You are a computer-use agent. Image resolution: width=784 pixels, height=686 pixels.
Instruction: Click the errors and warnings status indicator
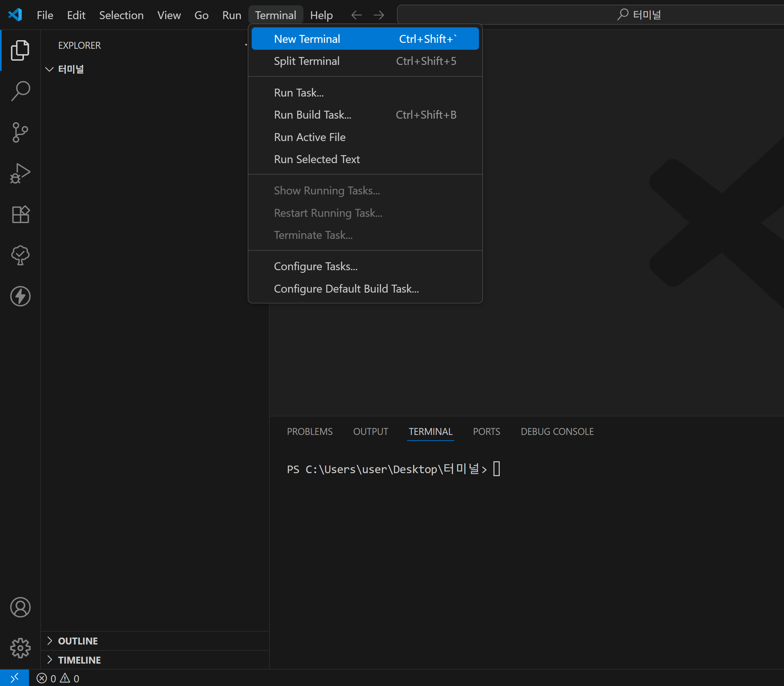pyautogui.click(x=58, y=678)
